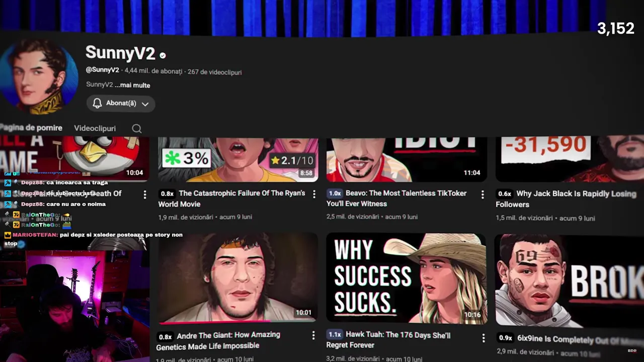This screenshot has height=362, width=644.
Task: Click 2,5 mil. de vizionări under Beavo
Action: (353, 217)
